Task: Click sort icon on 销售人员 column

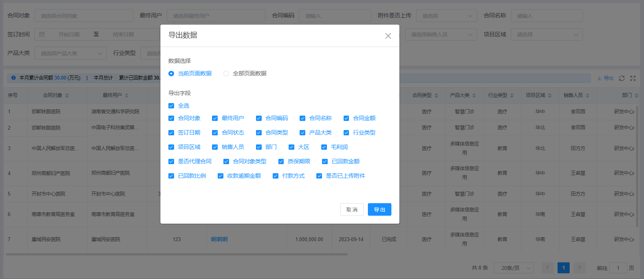Action: pyautogui.click(x=587, y=96)
